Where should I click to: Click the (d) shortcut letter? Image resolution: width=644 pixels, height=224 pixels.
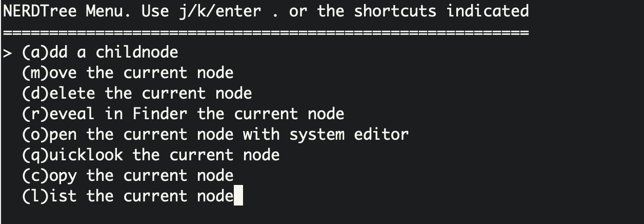click(x=35, y=94)
